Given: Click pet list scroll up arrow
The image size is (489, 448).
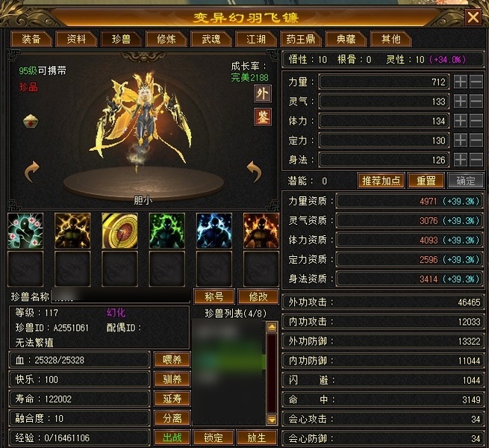Looking at the screenshot, I should (x=272, y=327).
